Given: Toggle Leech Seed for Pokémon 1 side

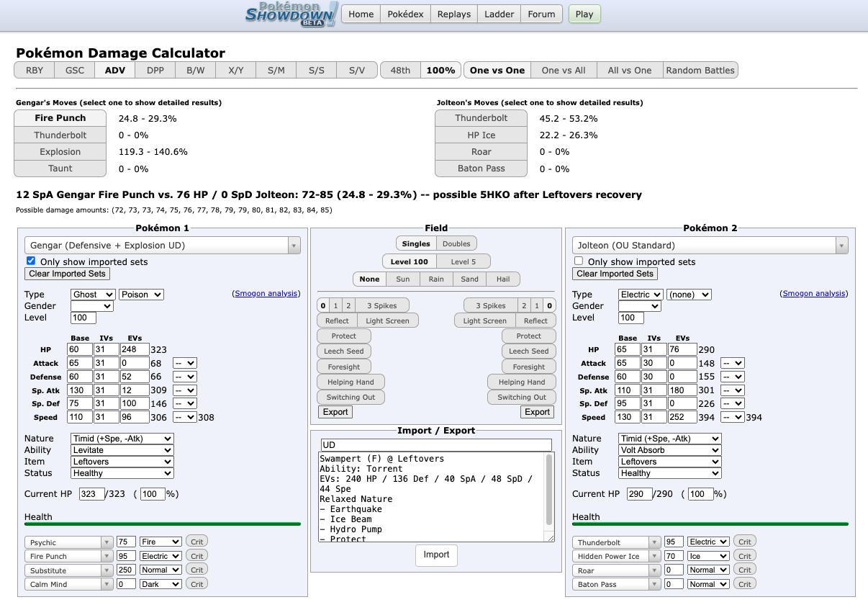Looking at the screenshot, I should (344, 351).
